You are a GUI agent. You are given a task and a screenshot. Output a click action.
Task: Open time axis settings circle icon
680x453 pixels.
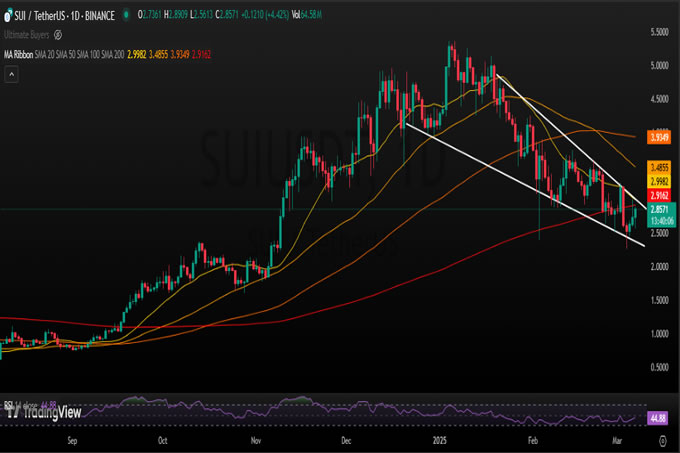660,438
